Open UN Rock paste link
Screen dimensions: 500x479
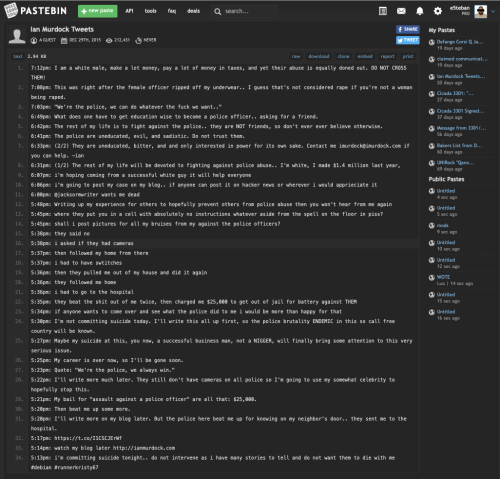click(455, 163)
